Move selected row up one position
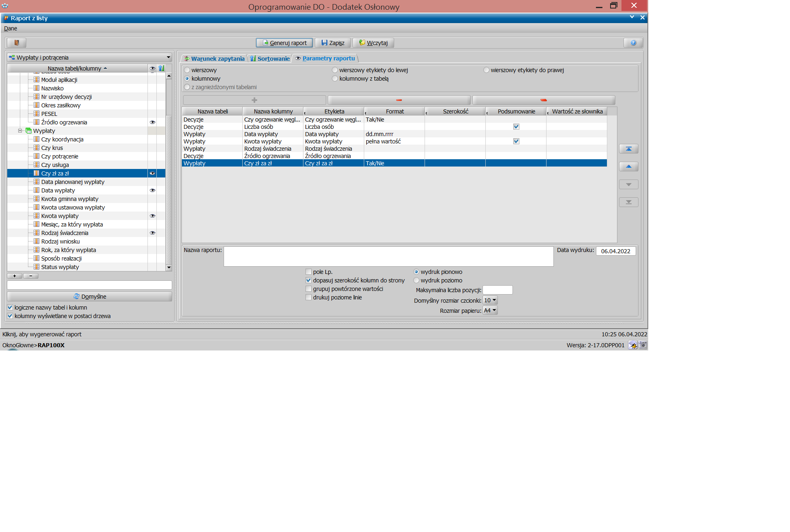The image size is (790, 532). pyautogui.click(x=629, y=167)
